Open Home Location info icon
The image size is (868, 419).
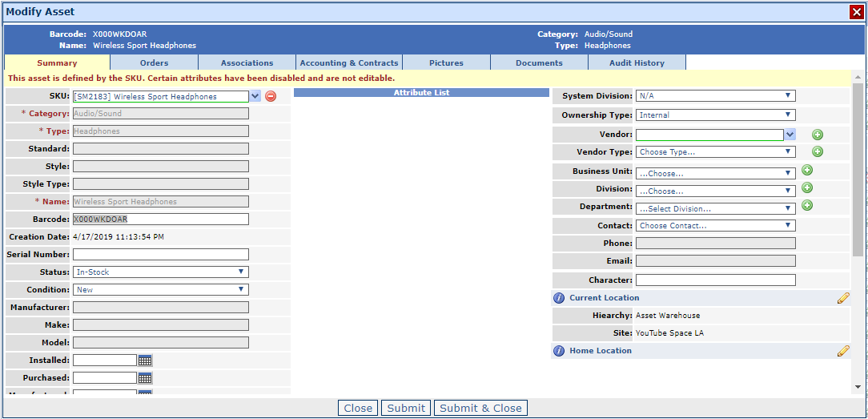[x=559, y=351]
